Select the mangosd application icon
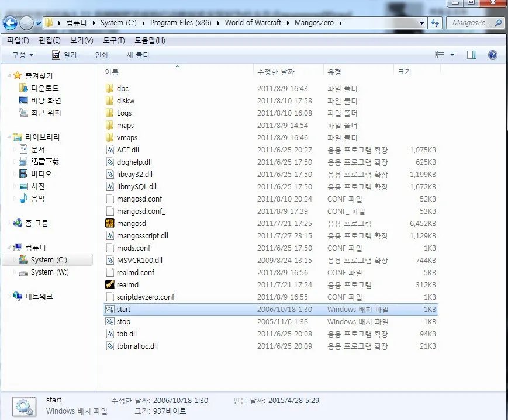508x420 pixels. (x=110, y=224)
